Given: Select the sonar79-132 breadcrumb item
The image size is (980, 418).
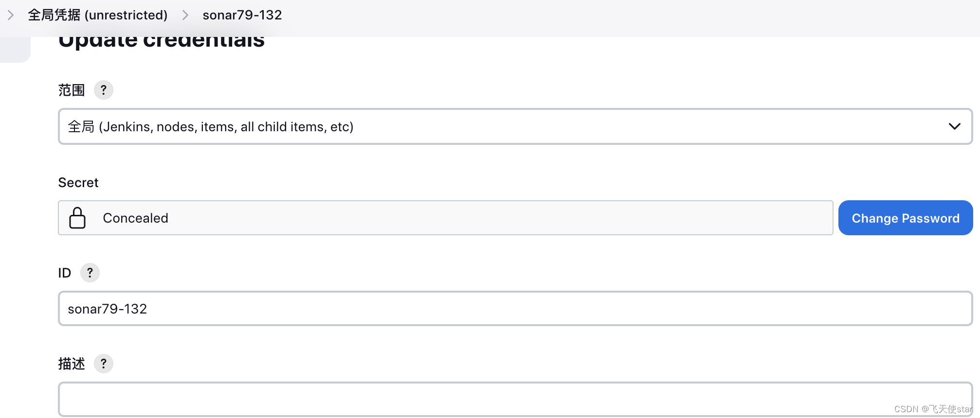Looking at the screenshot, I should coord(242,15).
